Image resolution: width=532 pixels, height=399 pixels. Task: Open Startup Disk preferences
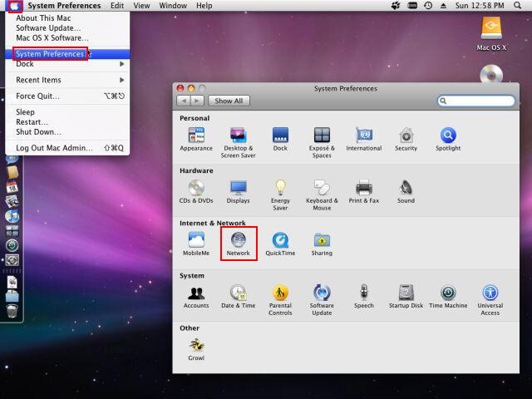click(x=406, y=297)
